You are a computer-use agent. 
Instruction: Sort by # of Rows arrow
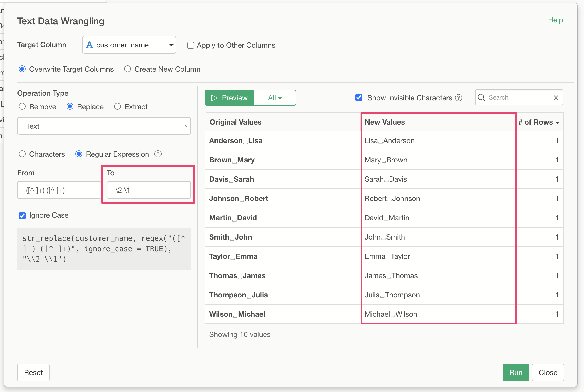click(558, 123)
